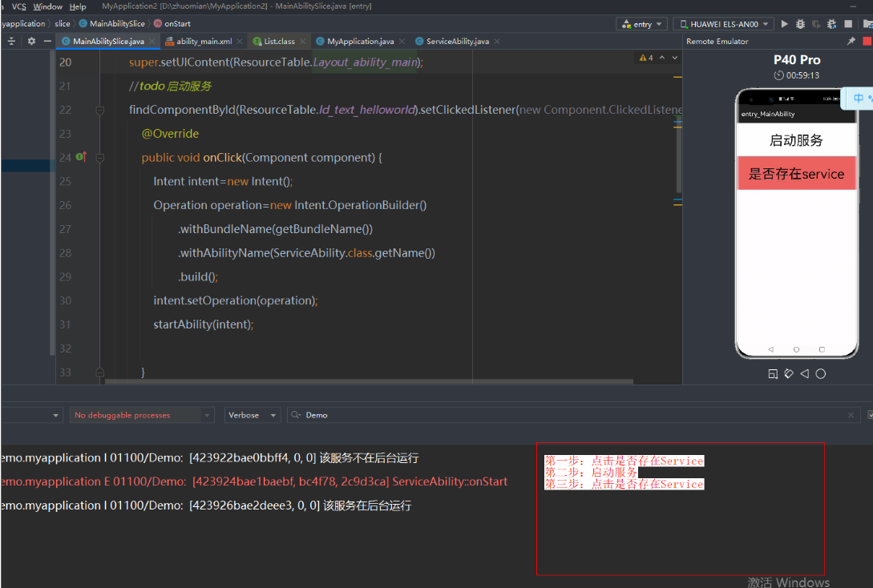Click the collapse all icon in the project panel
Viewport: 873px width, 588px height.
[x=11, y=41]
